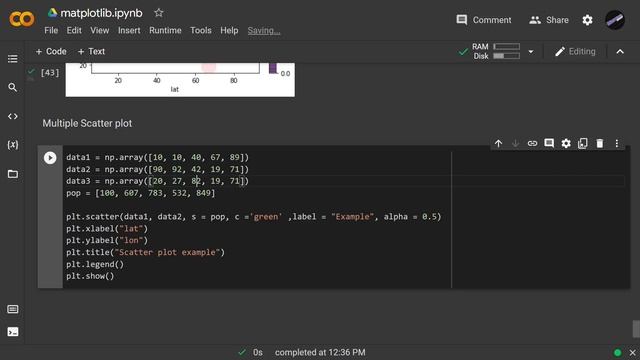
Task: Click the plt.title code line
Action: click(145, 252)
